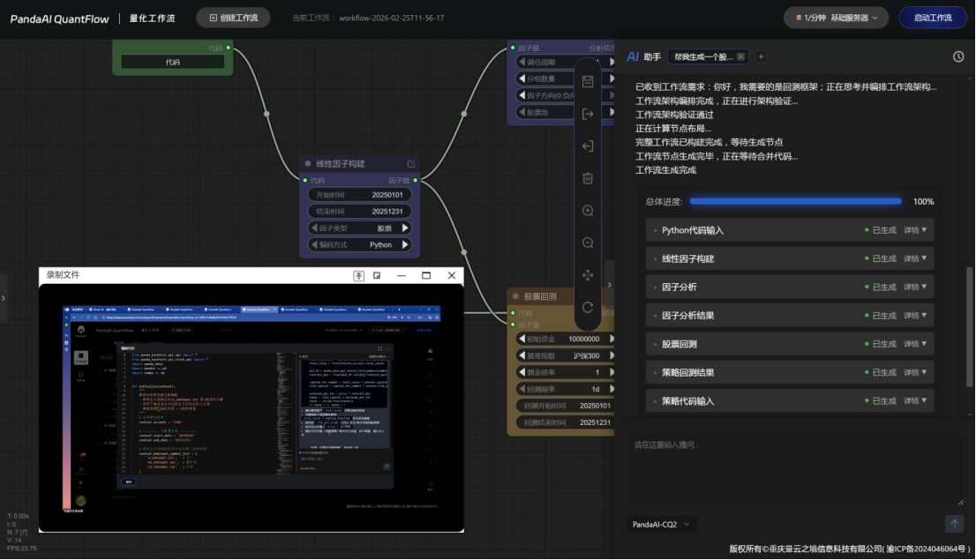Delete selection with the trash can icon
976x560 pixels.
(x=588, y=178)
